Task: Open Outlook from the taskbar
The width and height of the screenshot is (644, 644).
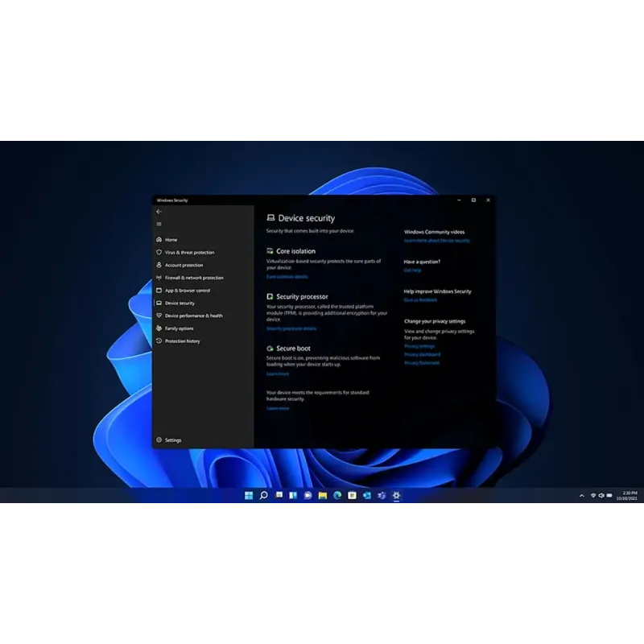Action: (x=367, y=495)
